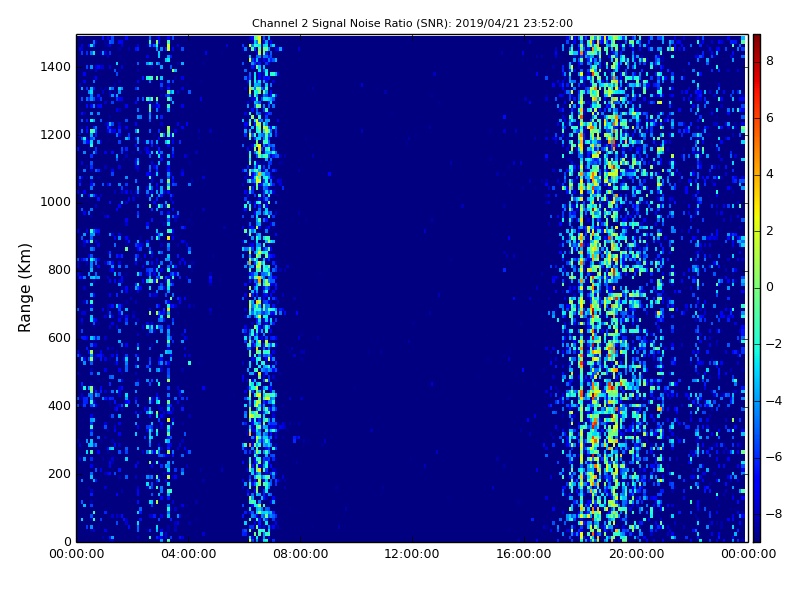Click the 04:00:00 time axis label

(188, 554)
